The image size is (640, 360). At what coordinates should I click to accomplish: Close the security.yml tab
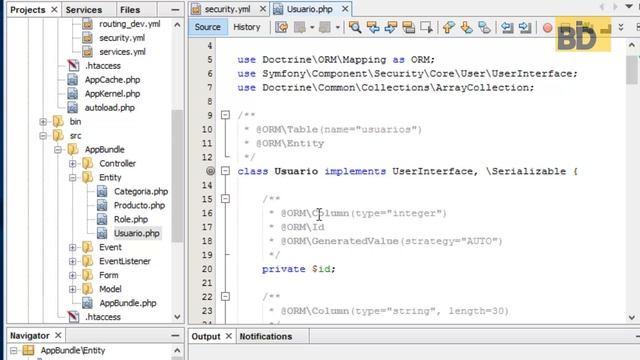coord(263,9)
